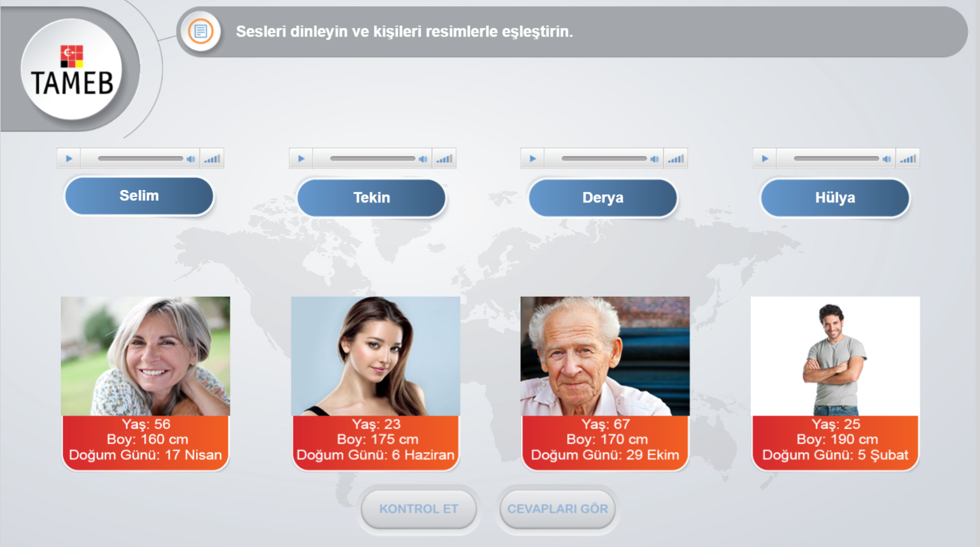The height and width of the screenshot is (547, 980).
Task: Mute the speaker icon in Tekin's player
Action: [x=423, y=159]
